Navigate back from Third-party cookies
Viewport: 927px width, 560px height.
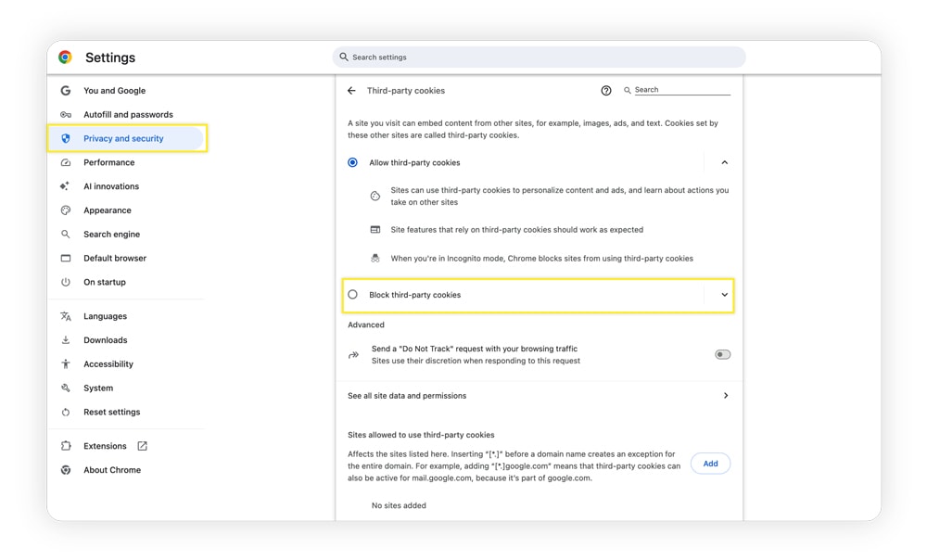tap(352, 90)
